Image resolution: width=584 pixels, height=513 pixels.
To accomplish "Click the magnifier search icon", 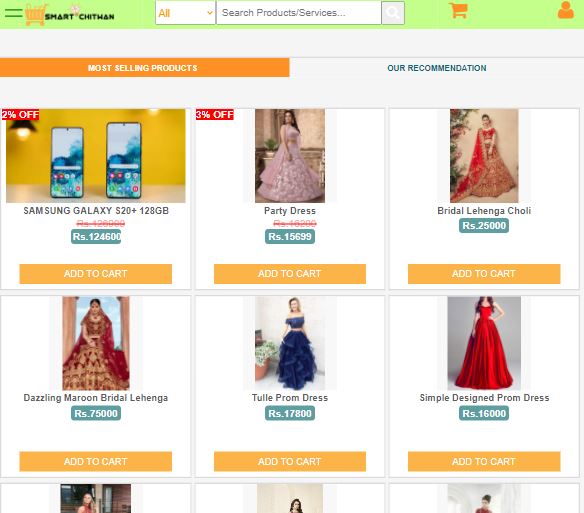I will [393, 13].
